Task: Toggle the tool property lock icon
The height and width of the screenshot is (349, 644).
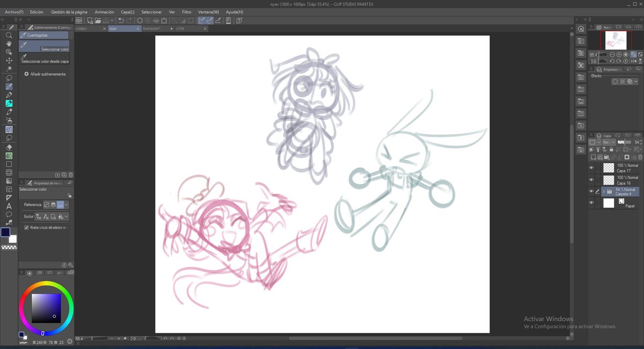Action: pyautogui.click(x=70, y=195)
